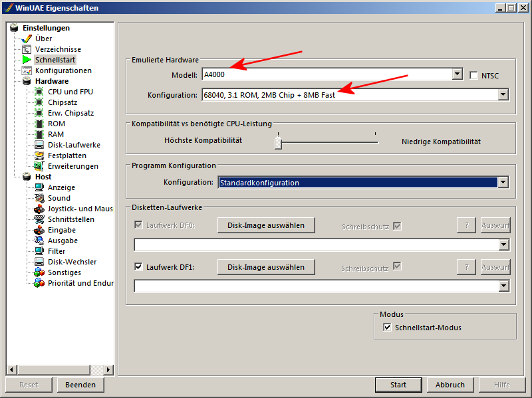Click the compatibility slider thumb

278,142
